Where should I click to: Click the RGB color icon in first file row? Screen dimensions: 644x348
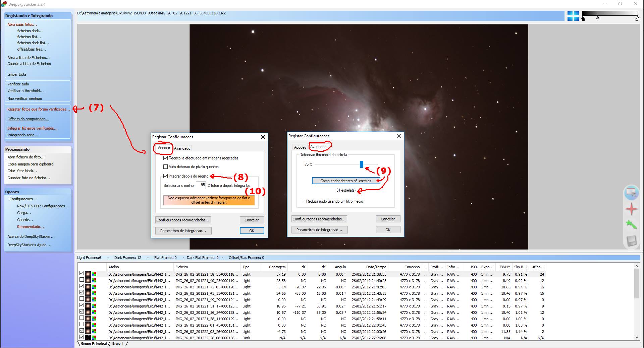tap(94, 274)
